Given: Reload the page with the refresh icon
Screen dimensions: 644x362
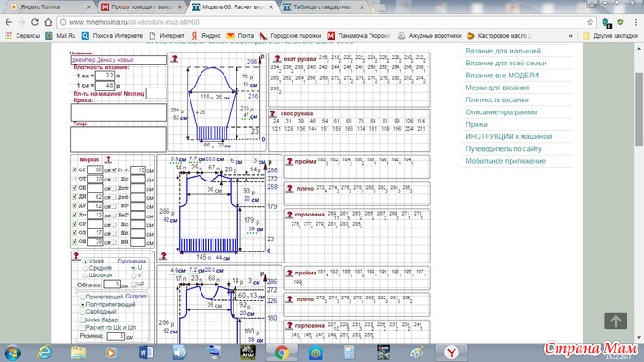Looking at the screenshot, I should point(35,22).
